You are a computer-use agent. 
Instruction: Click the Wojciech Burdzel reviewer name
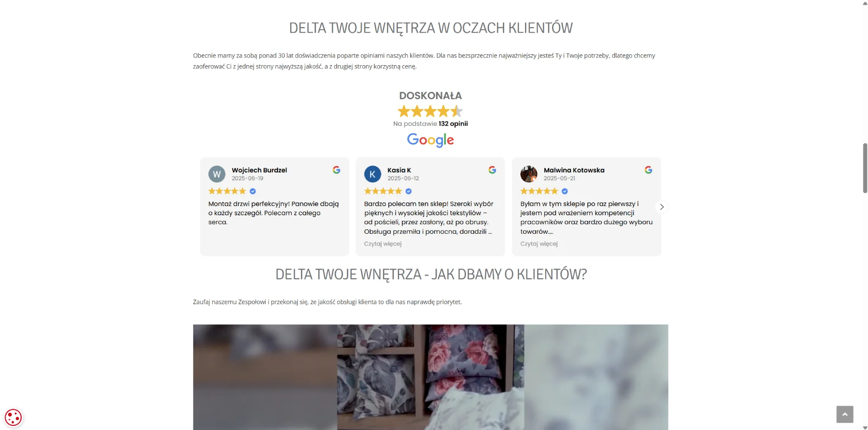click(259, 170)
